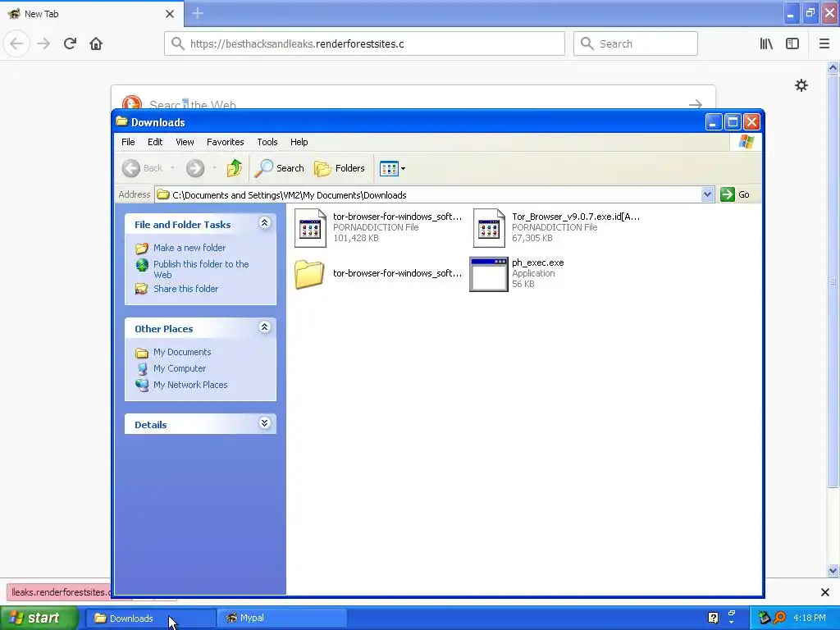The image size is (840, 630).
Task: Switch to Downloads taskbar button
Action: tap(150, 619)
